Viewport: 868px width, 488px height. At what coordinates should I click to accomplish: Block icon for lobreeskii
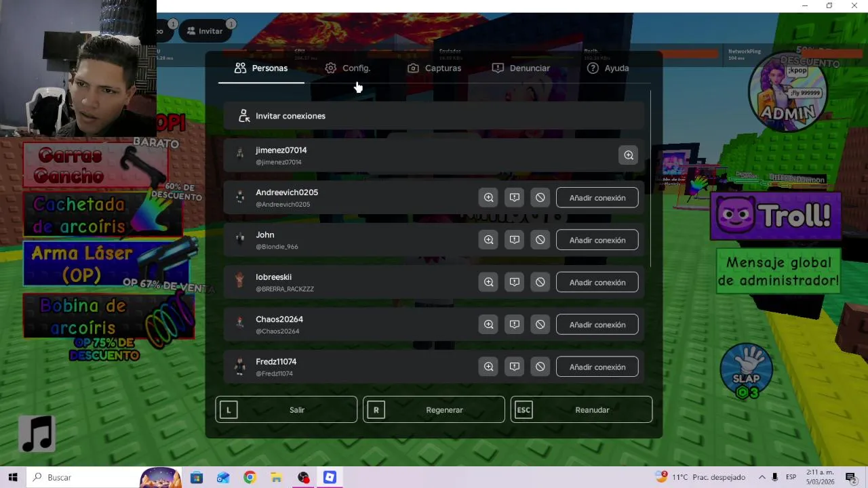pyautogui.click(x=540, y=282)
